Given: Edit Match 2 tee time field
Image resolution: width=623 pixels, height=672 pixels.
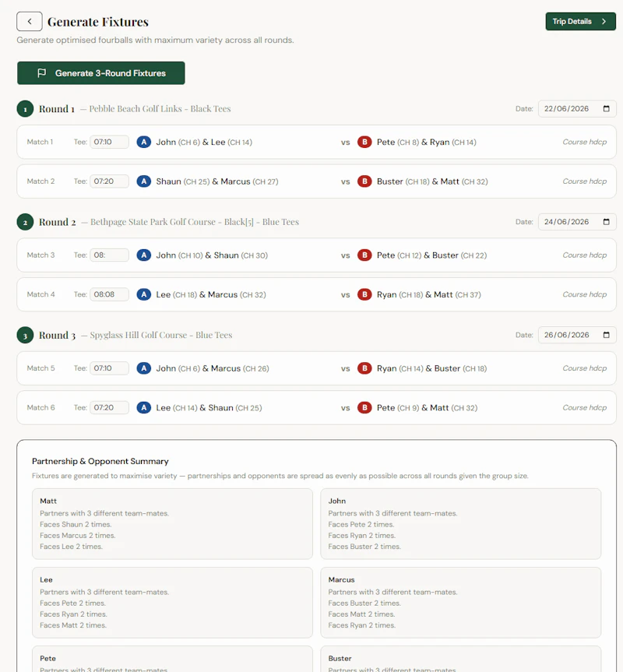Looking at the screenshot, I should 109,181.
